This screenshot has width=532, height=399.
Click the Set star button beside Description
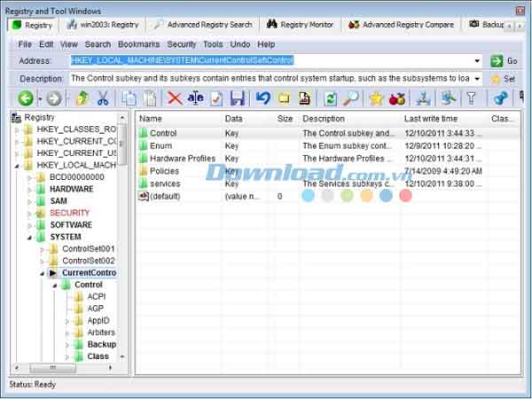click(504, 79)
